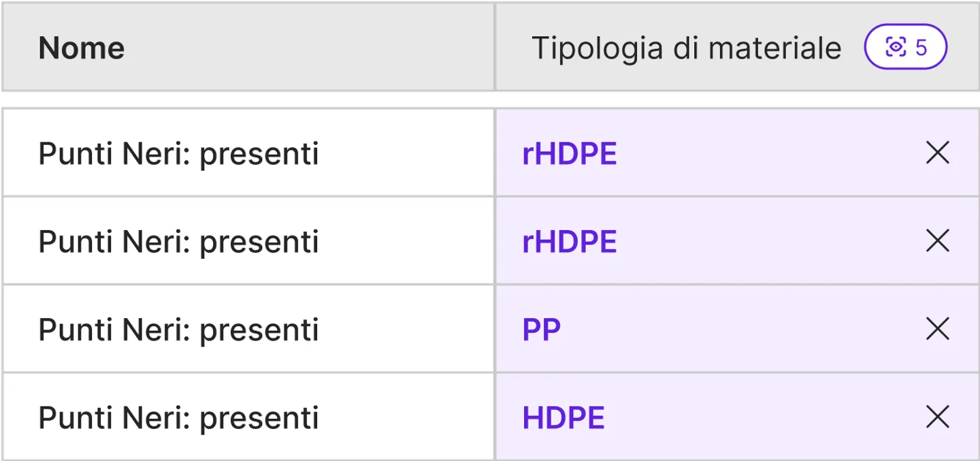Click the empty header area right of Nome
Viewport: 980px width, 461px height.
306,48
